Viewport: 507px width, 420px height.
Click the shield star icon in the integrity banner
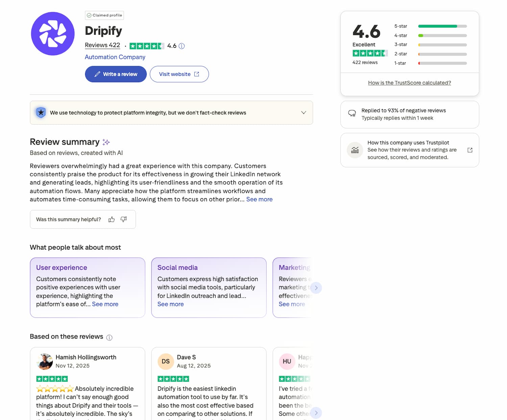[x=41, y=113]
